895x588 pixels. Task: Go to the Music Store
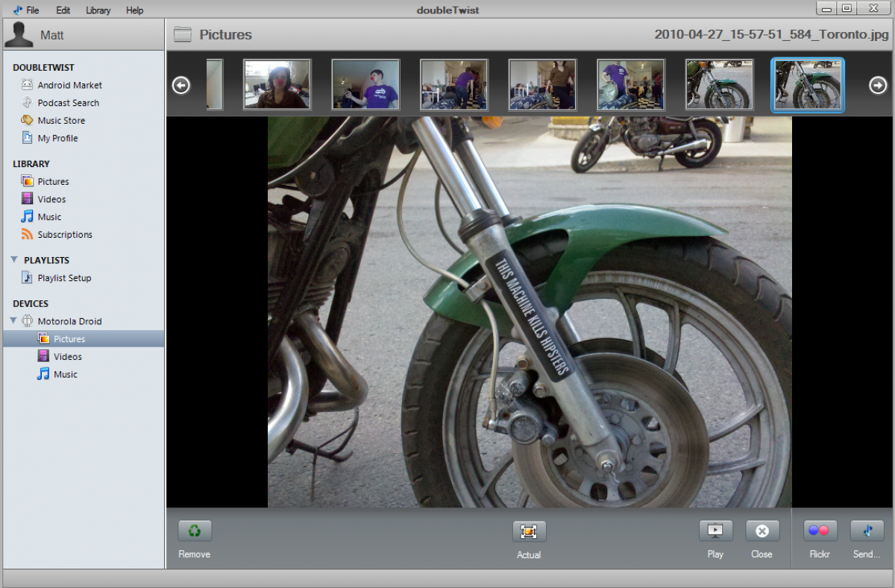(61, 121)
